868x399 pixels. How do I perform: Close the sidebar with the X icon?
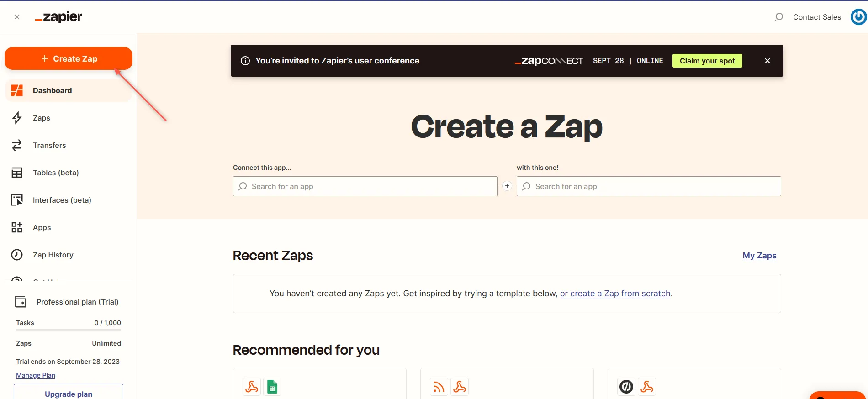point(17,17)
